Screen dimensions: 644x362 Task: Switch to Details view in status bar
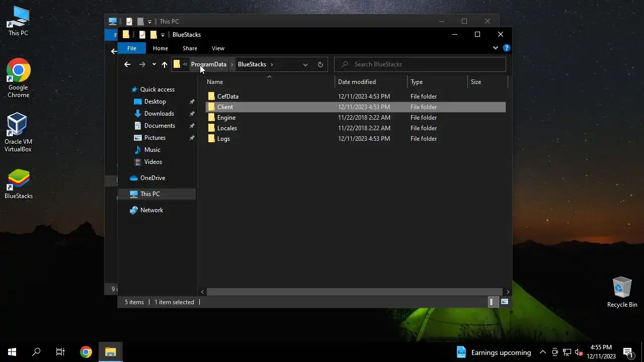492,302
